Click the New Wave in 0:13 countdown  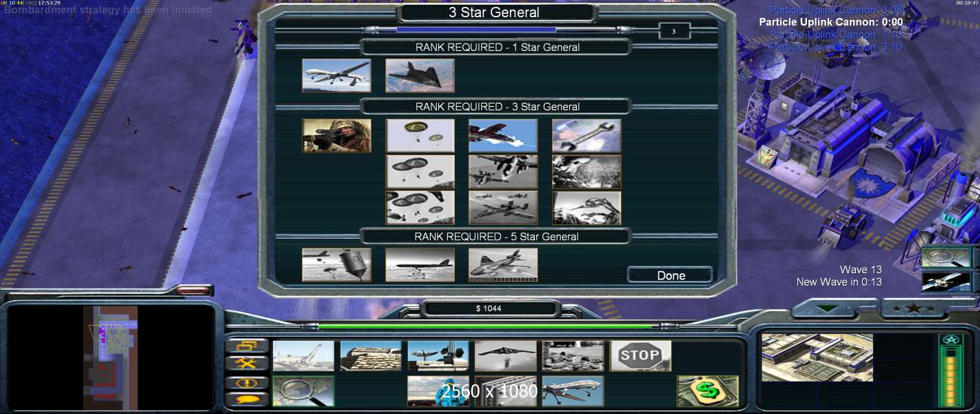tap(839, 282)
